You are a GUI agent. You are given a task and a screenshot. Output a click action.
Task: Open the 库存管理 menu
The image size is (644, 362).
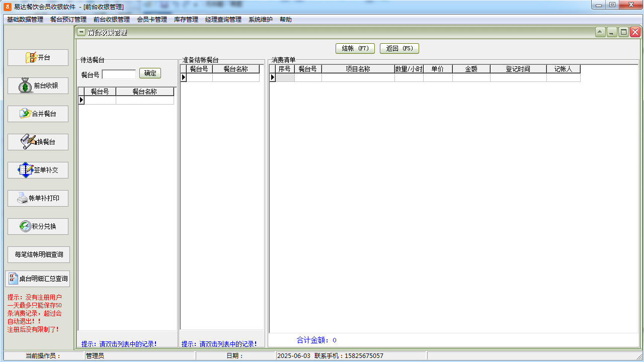[x=186, y=20]
